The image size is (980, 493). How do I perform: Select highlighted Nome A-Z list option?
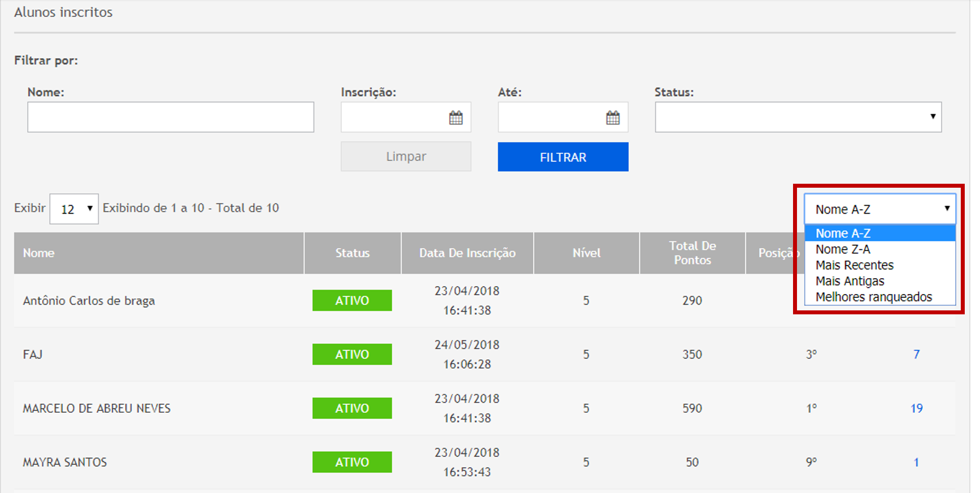click(x=843, y=233)
